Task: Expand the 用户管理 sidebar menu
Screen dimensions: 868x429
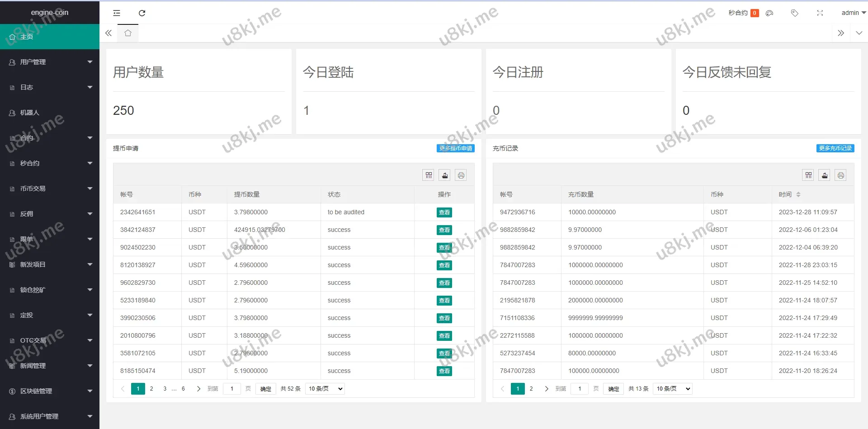Action: (x=50, y=62)
